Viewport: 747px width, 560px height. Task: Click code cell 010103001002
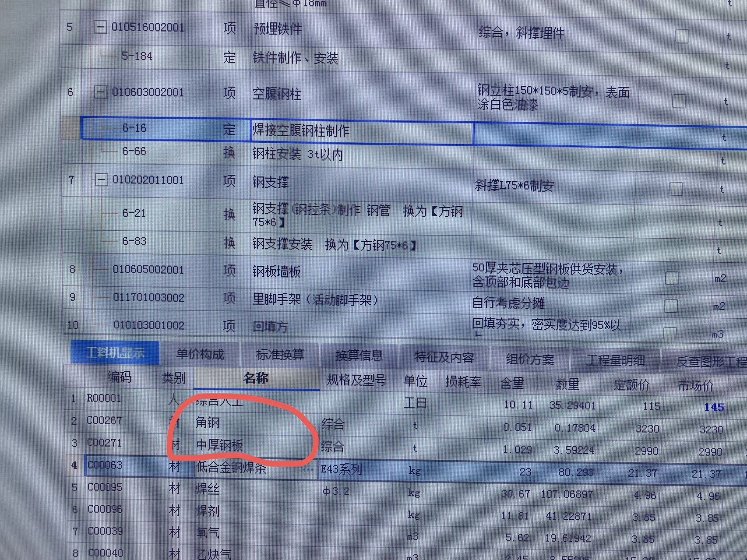coord(149,325)
